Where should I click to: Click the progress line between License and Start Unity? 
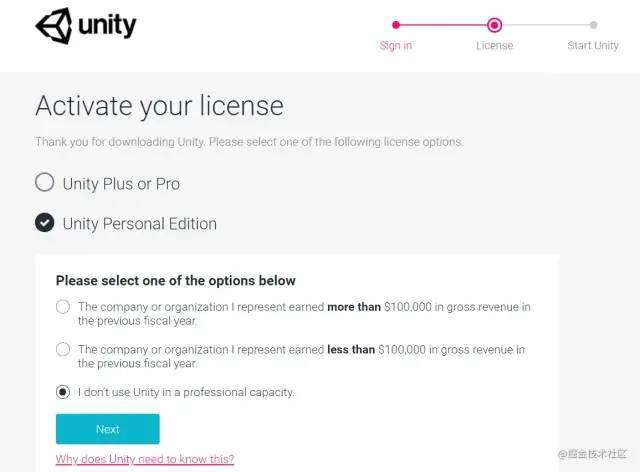pos(545,25)
